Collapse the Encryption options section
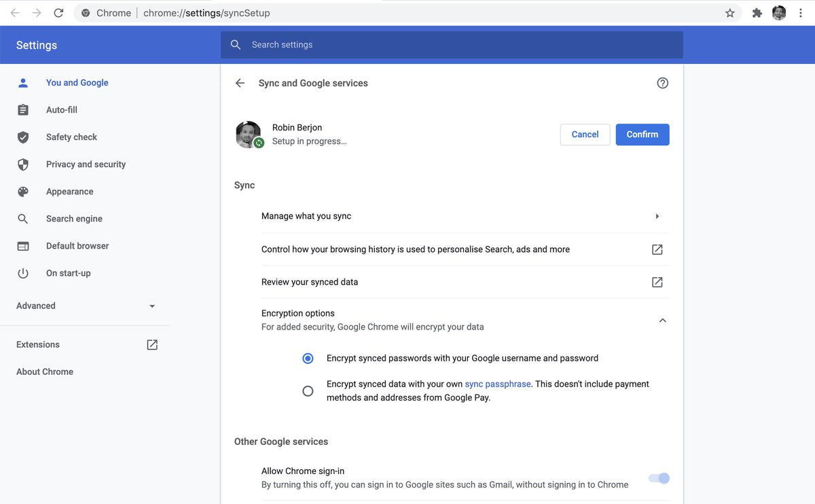 [x=663, y=320]
